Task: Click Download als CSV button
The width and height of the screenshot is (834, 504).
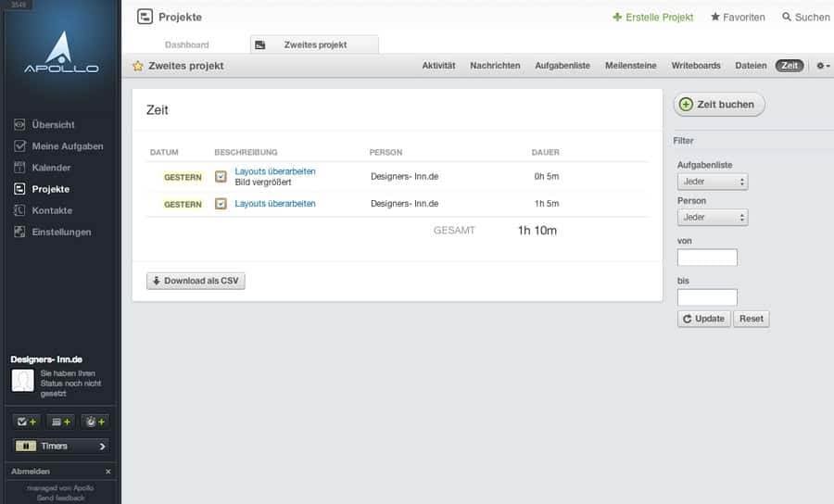Action: [196, 281]
